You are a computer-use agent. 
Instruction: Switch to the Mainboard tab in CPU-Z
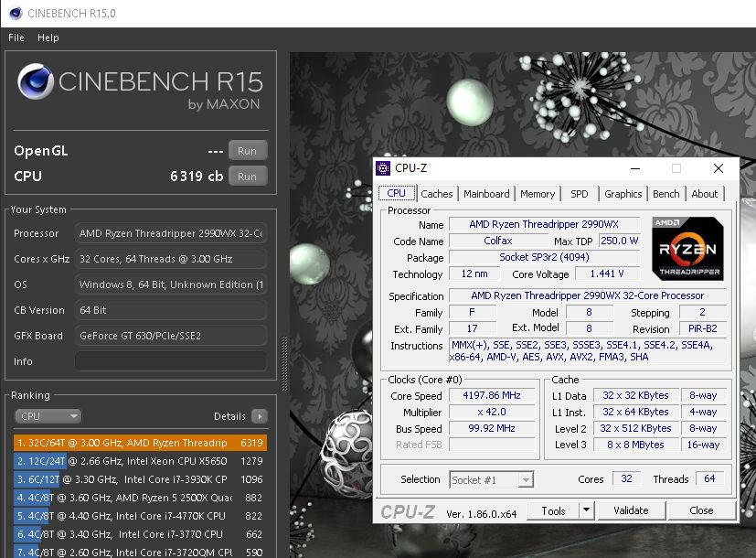coord(486,194)
